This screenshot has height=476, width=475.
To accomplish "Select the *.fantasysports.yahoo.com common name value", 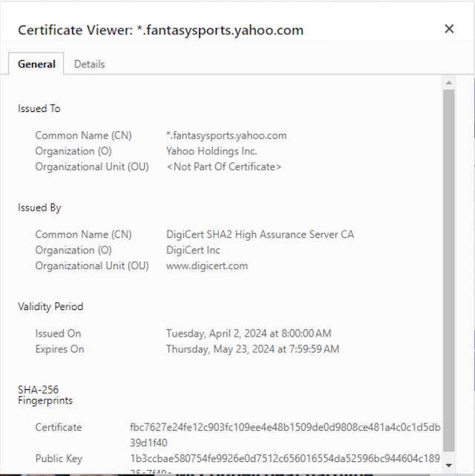I will click(x=226, y=136).
